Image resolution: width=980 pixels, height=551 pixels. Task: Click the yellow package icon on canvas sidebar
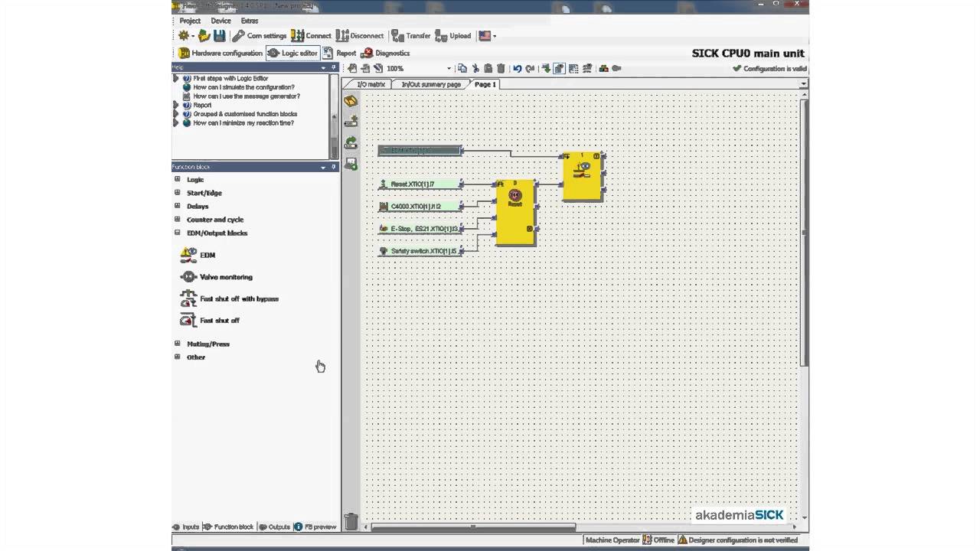pos(351,101)
